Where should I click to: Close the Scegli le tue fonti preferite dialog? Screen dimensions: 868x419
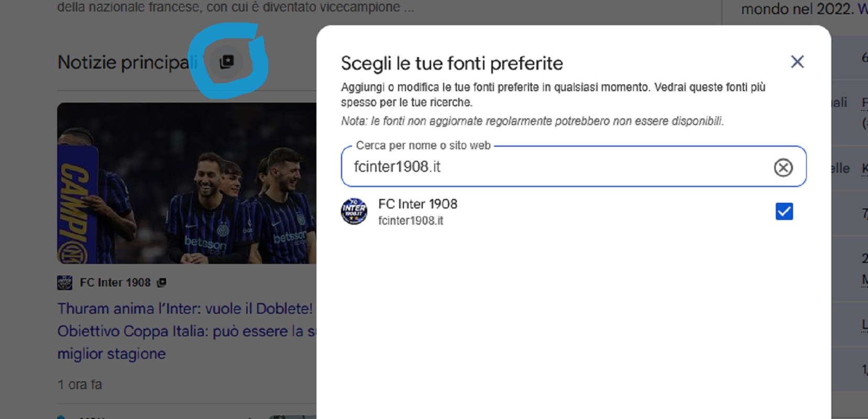pyautogui.click(x=797, y=62)
